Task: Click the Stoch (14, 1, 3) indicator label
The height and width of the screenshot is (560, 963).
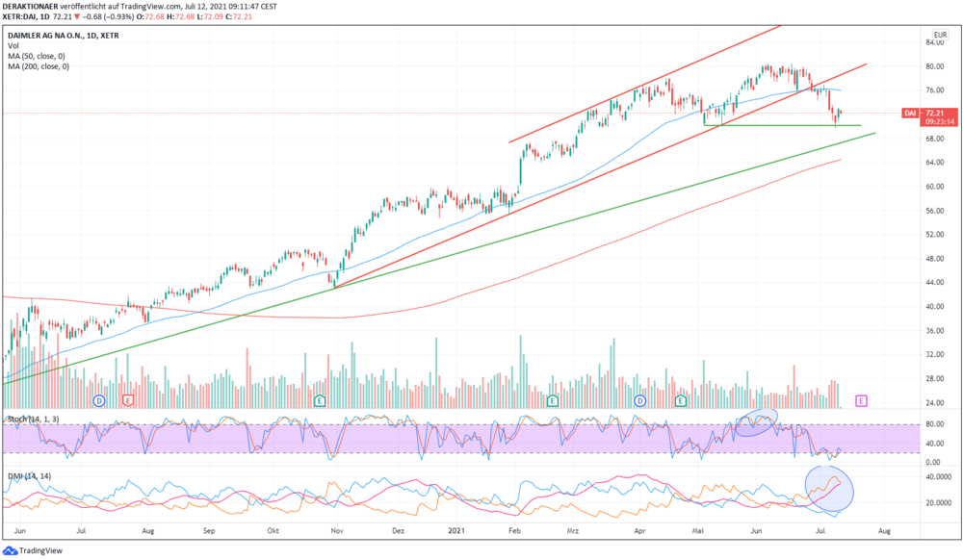Action: 33,419
